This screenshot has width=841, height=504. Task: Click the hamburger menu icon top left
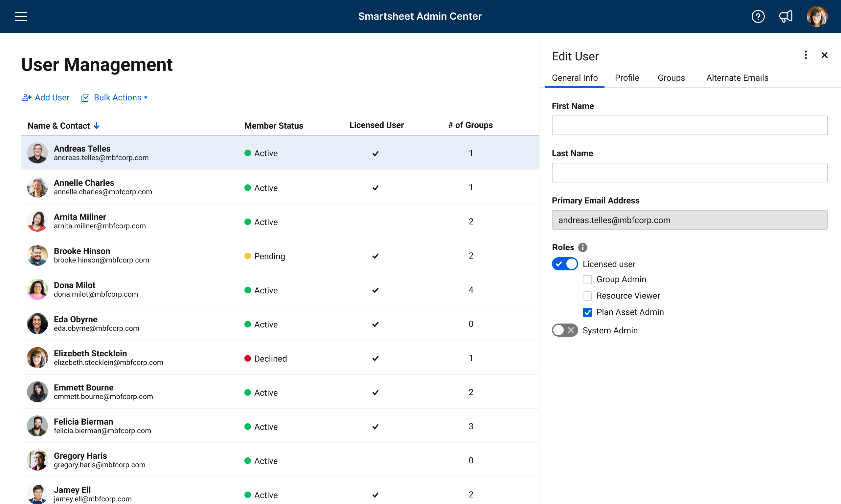[21, 16]
